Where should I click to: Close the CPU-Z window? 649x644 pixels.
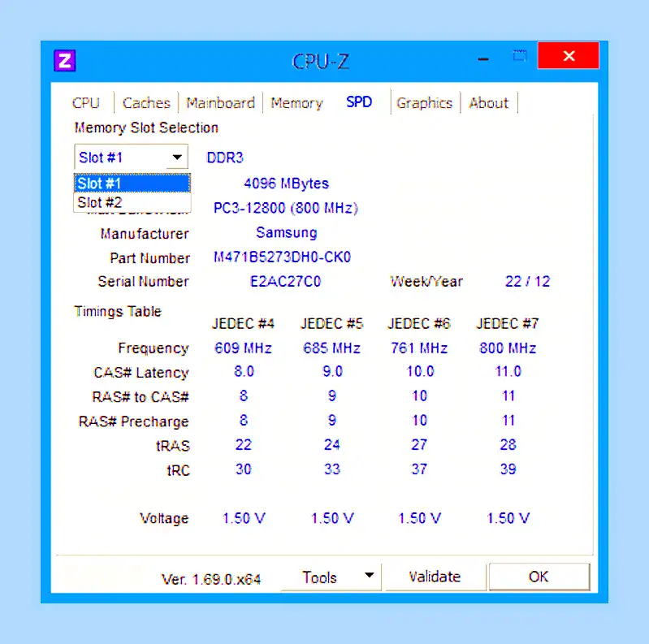[568, 55]
